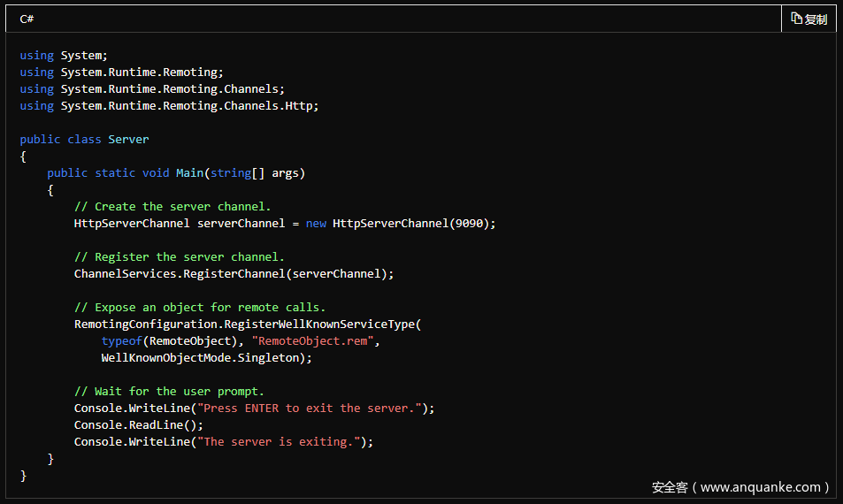This screenshot has height=504, width=843.
Task: Click the "Press ENTER to exit" string
Action: [x=310, y=408]
